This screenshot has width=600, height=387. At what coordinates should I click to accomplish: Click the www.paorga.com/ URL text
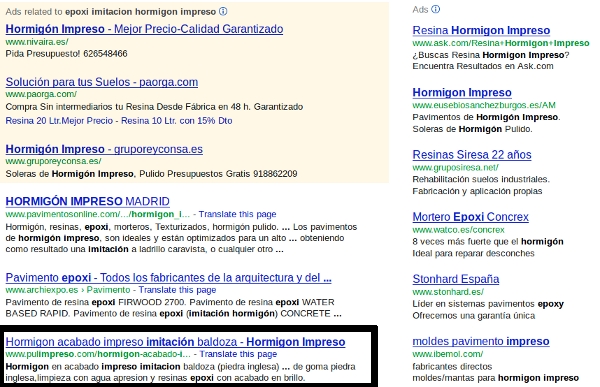(41, 94)
